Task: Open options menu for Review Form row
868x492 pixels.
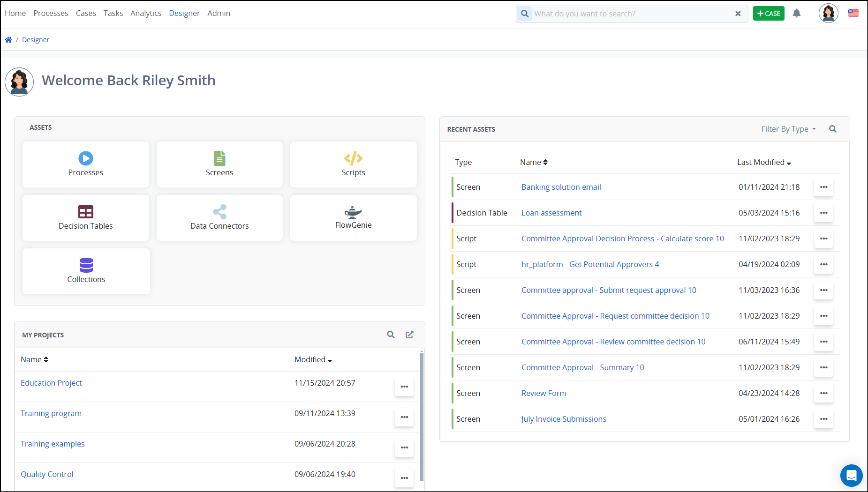Action: [824, 393]
